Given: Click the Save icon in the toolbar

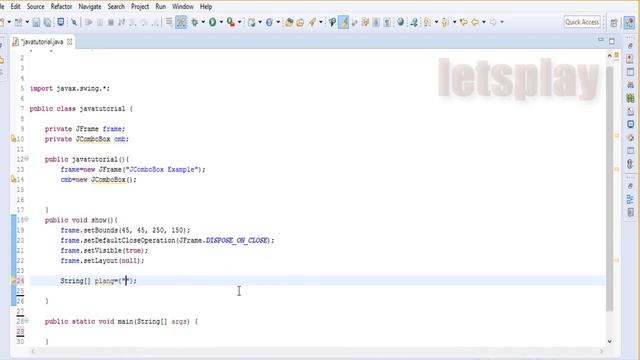Looking at the screenshot, I should (x=36, y=22).
